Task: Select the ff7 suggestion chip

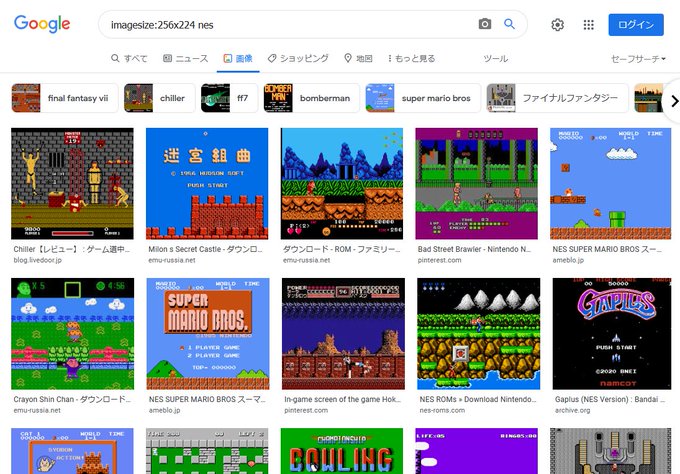Action: click(229, 98)
